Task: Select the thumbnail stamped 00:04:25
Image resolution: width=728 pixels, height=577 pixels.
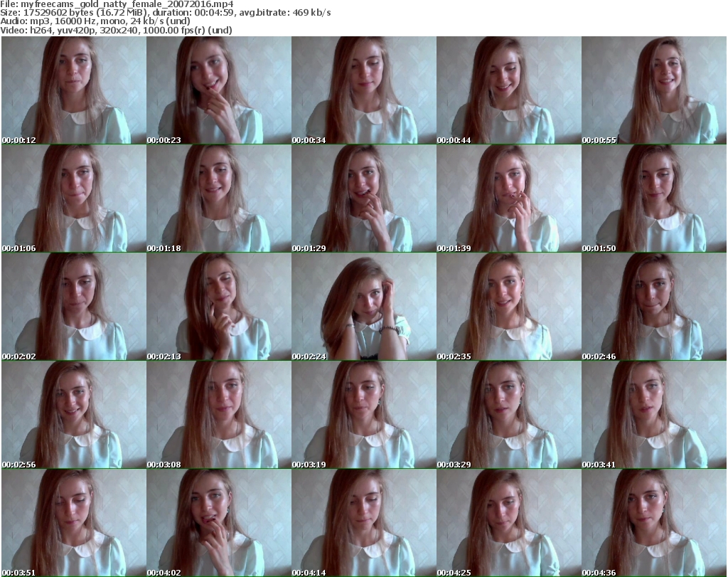Action: (509, 523)
